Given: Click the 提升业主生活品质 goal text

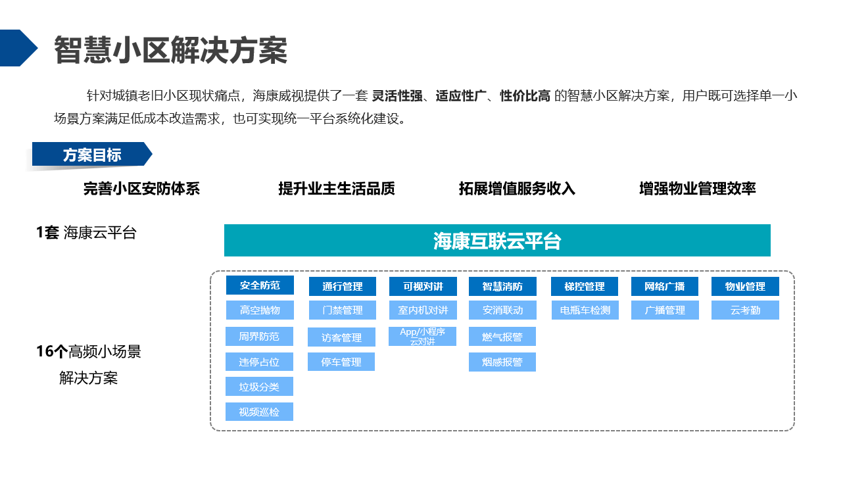Looking at the screenshot, I should click(x=337, y=189).
